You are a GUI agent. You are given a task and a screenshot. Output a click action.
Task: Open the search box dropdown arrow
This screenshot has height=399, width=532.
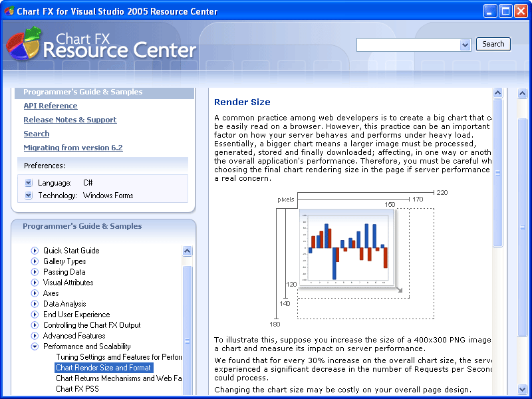click(x=465, y=45)
